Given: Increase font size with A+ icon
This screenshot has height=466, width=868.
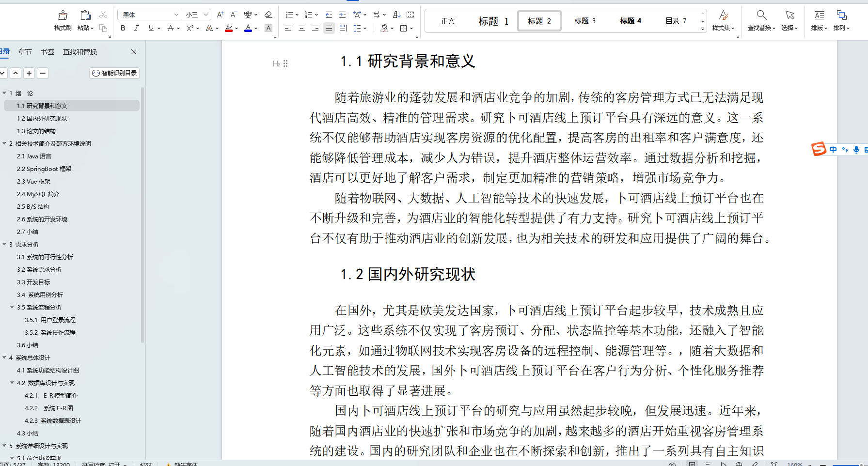Looking at the screenshot, I should click(220, 15).
